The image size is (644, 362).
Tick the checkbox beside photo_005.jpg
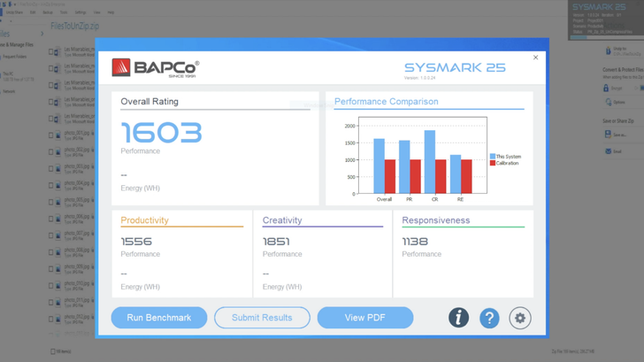click(x=51, y=202)
